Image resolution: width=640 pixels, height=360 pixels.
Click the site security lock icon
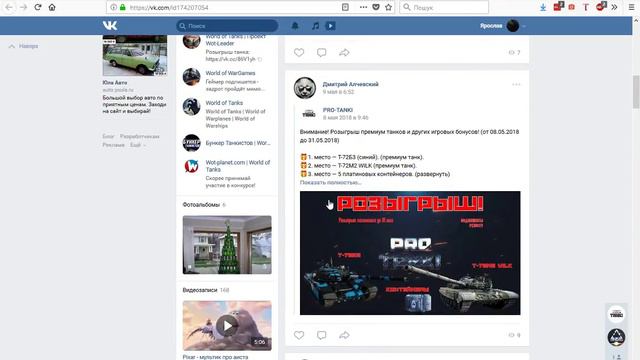tap(122, 7)
